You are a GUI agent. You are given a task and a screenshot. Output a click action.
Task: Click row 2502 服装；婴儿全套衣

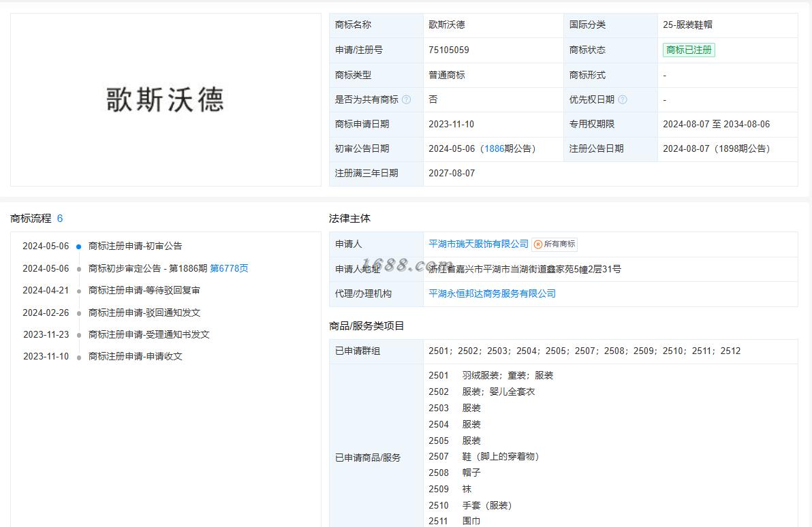(x=482, y=392)
